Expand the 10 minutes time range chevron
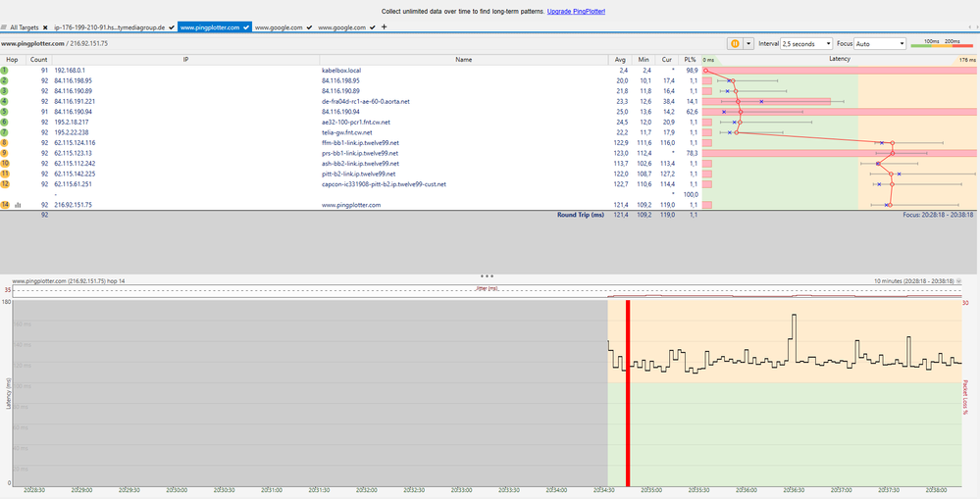Image resolution: width=980 pixels, height=499 pixels. tap(958, 281)
